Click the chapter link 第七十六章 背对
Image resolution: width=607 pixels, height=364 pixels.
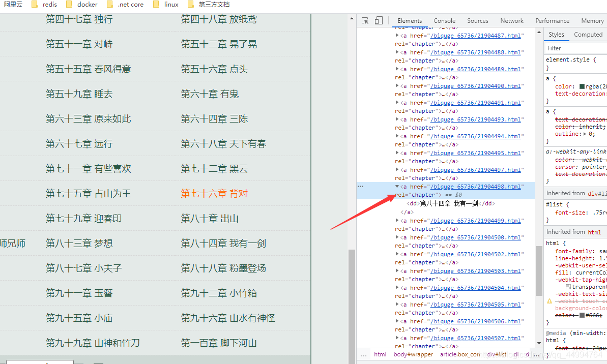(214, 193)
